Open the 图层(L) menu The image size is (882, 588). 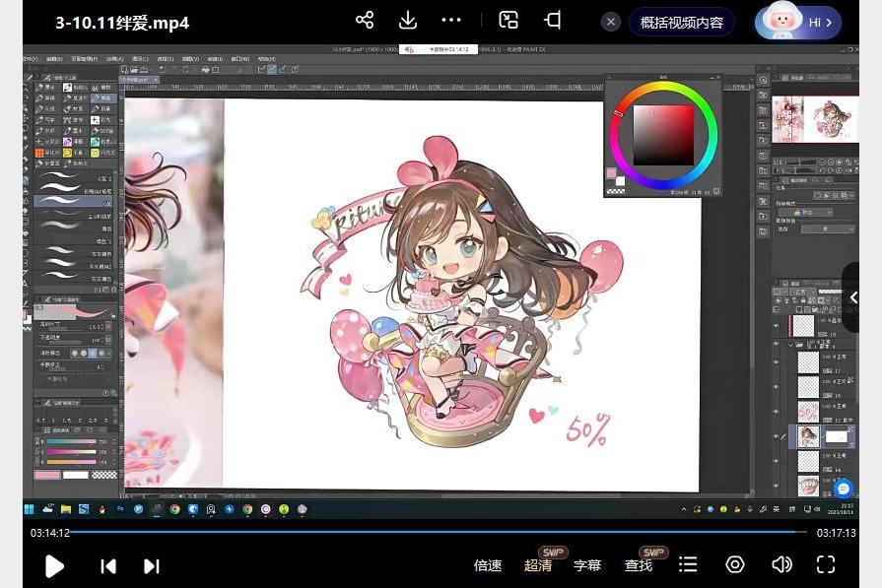[140, 58]
